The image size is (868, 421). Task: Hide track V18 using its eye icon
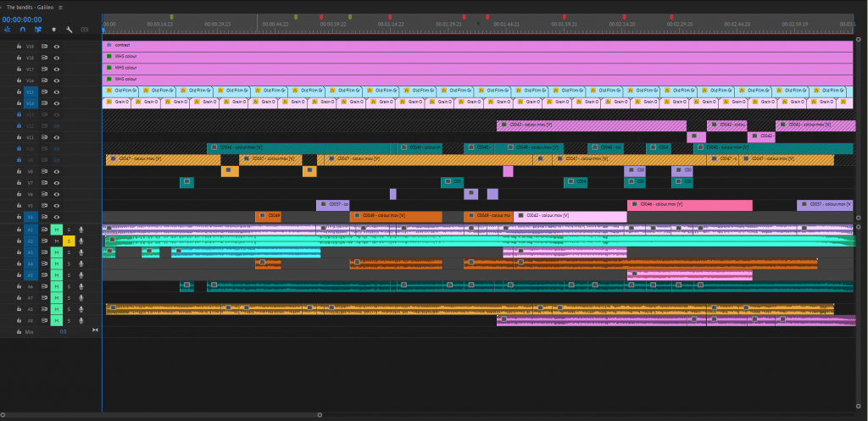[x=56, y=58]
